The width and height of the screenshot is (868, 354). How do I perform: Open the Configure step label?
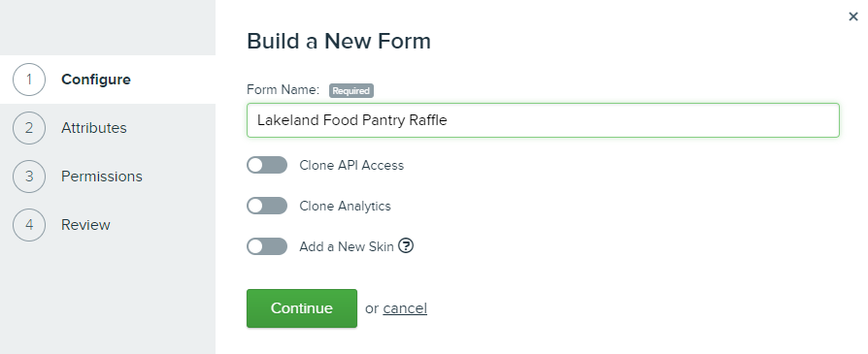point(96,80)
